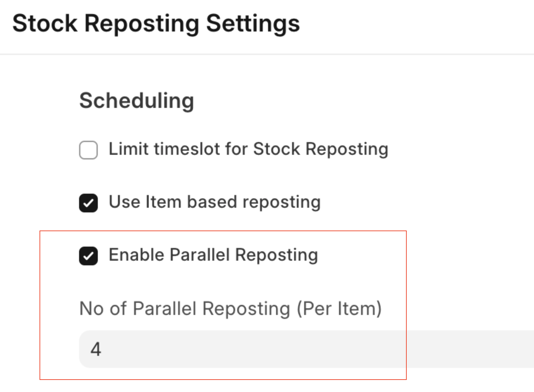Click checkmark icon beside Enable Parallel Reposting
This screenshot has width=534, height=392.
coord(88,256)
